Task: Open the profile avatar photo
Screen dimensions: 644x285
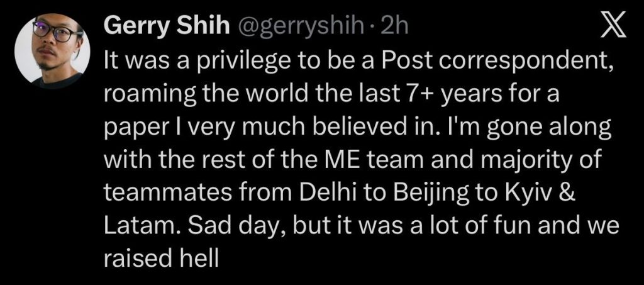Action: pyautogui.click(x=57, y=51)
